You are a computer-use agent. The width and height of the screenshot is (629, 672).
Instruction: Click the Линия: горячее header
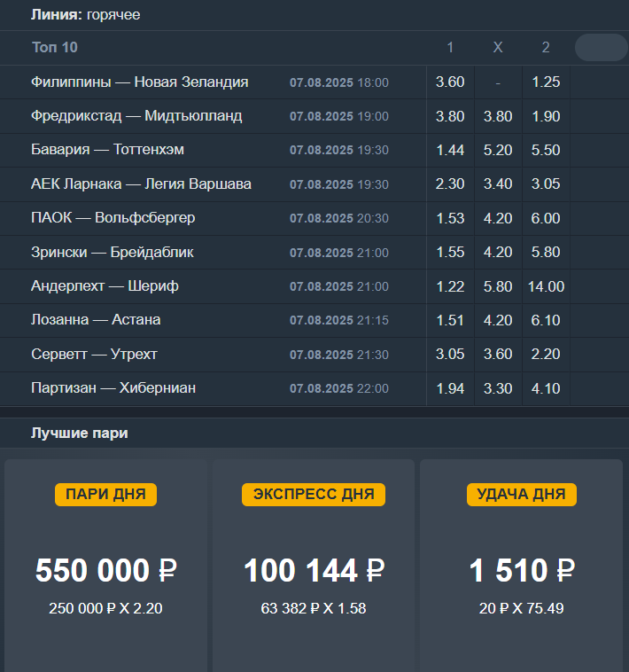pos(85,14)
